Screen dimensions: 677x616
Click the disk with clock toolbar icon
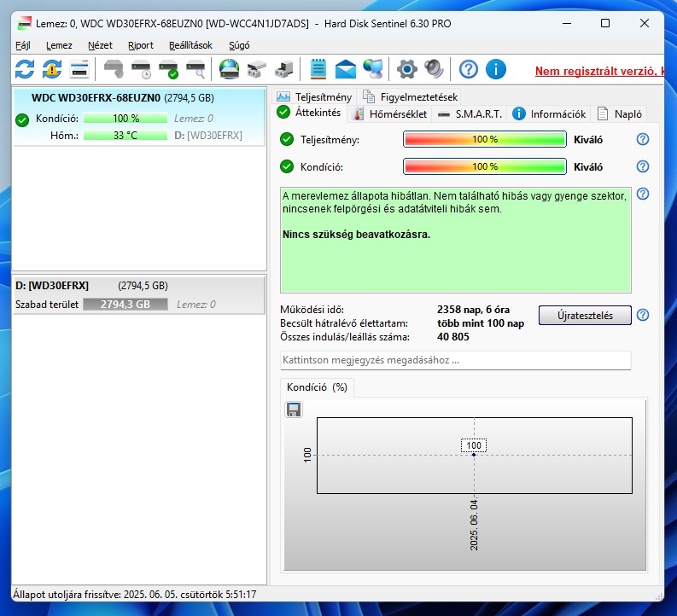pos(141,69)
